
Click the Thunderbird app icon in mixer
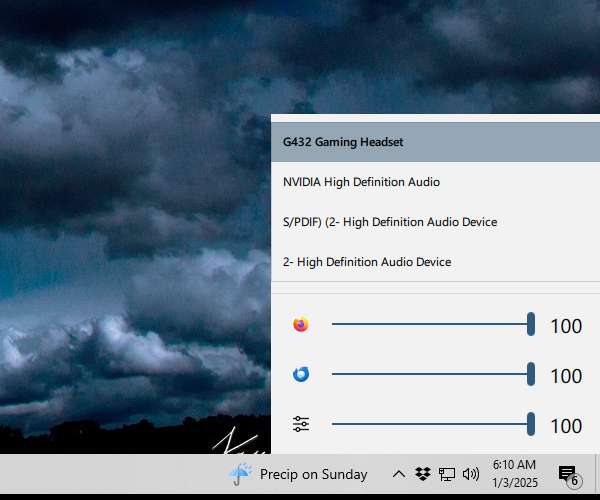(301, 375)
